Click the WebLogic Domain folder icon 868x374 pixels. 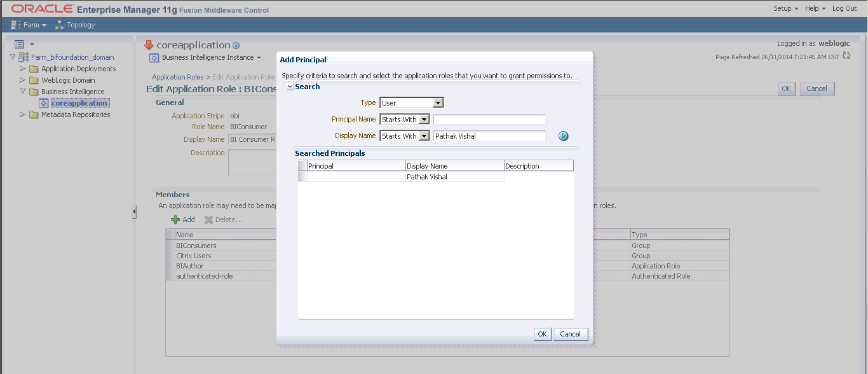tap(34, 80)
